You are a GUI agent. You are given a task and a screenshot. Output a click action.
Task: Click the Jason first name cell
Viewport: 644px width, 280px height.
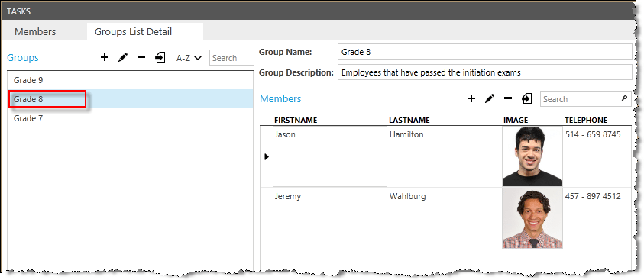click(x=330, y=156)
